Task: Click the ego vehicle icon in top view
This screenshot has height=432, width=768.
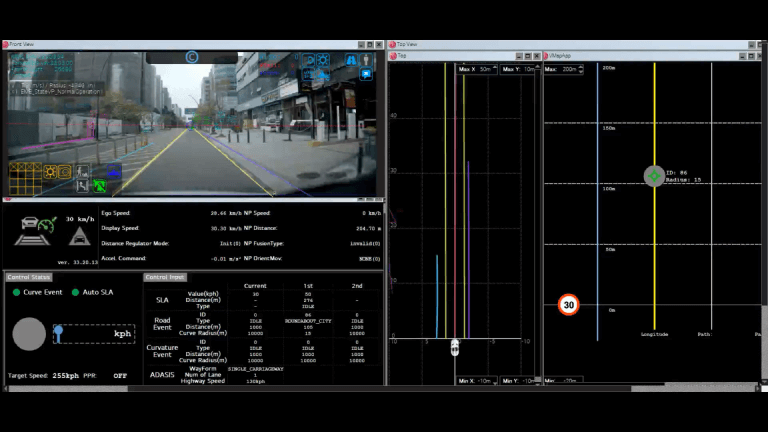Action: (x=455, y=348)
